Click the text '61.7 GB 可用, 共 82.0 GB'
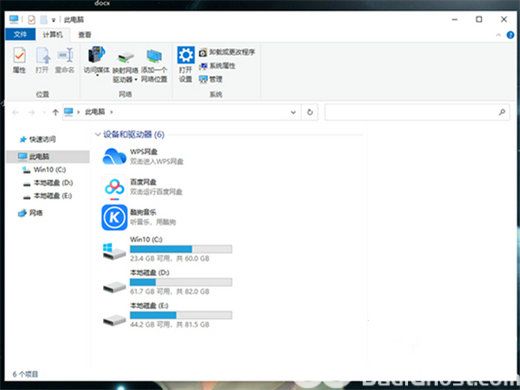Screen dimensions: 520x390 pyautogui.click(x=170, y=292)
